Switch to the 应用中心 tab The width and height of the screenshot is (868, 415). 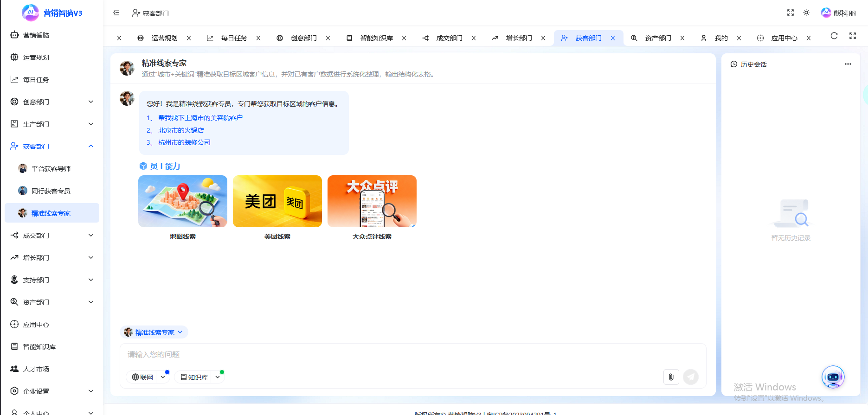pos(784,38)
